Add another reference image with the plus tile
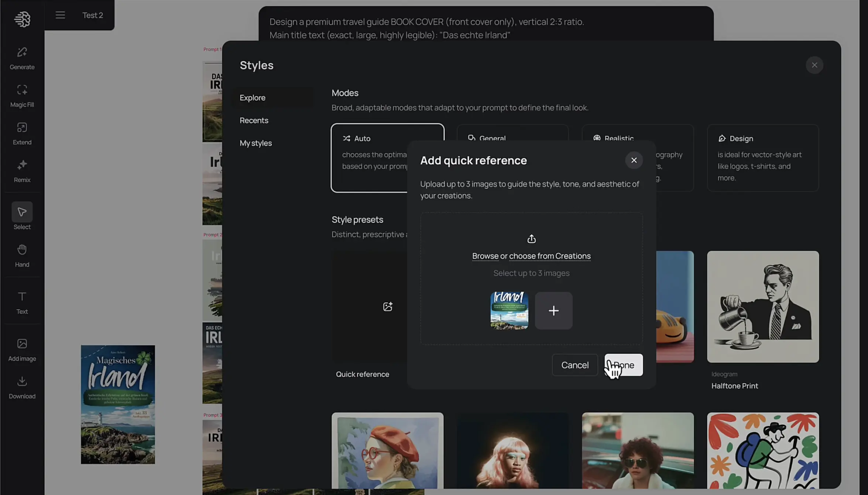Image resolution: width=868 pixels, height=495 pixels. 553,311
